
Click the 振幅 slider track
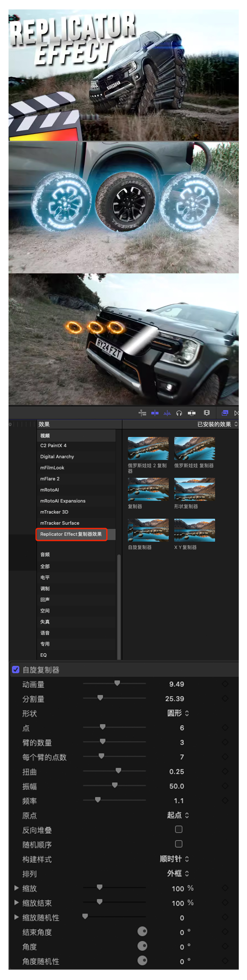point(114,786)
